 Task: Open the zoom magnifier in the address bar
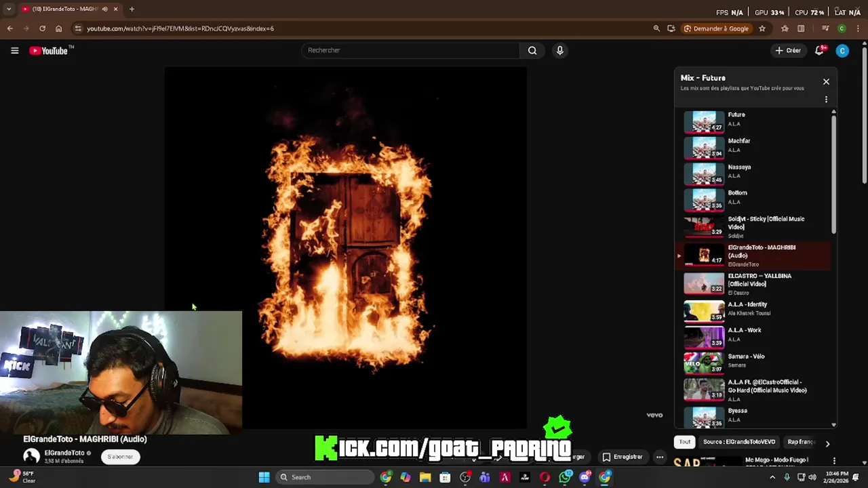tap(656, 28)
